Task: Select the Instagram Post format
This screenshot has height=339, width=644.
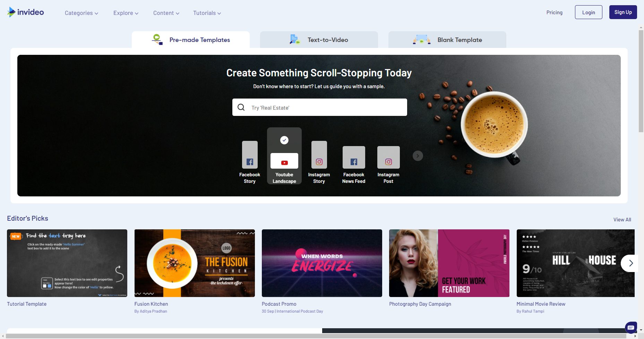Action: (388, 165)
